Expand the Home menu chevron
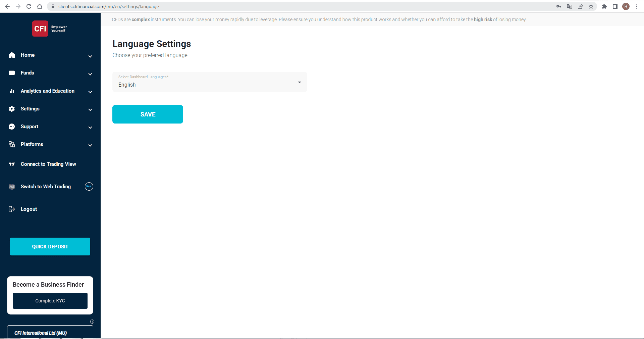 tap(90, 56)
